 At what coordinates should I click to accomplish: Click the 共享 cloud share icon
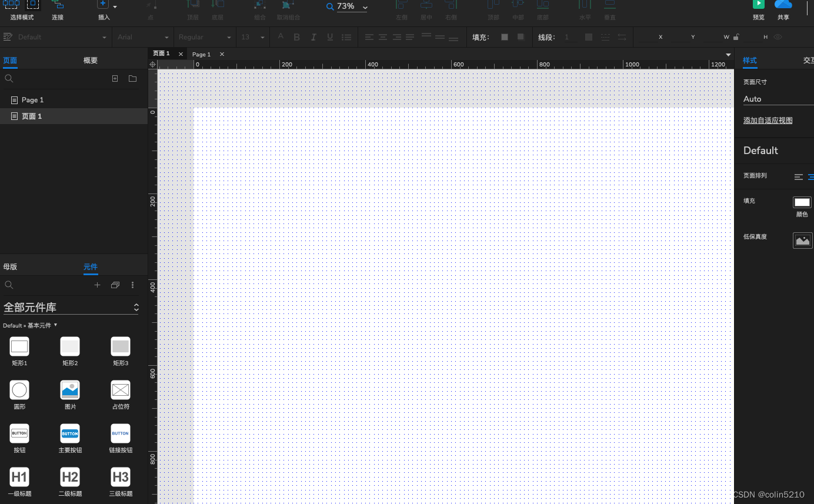783,4
